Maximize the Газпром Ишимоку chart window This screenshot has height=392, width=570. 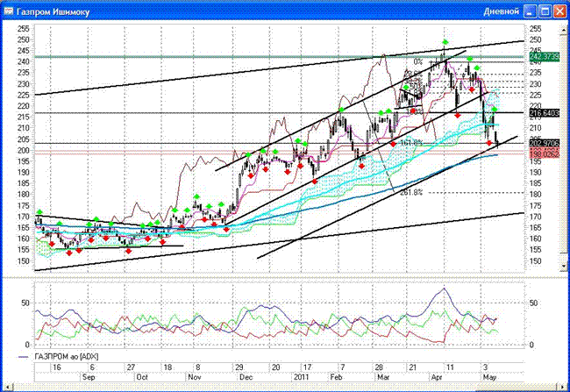[545, 11]
